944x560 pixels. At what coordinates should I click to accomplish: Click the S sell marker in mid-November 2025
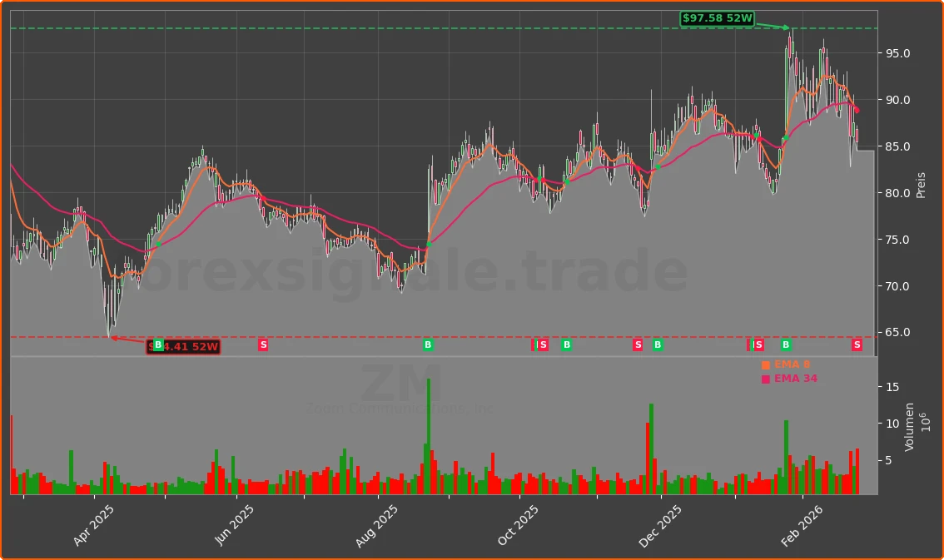(638, 345)
